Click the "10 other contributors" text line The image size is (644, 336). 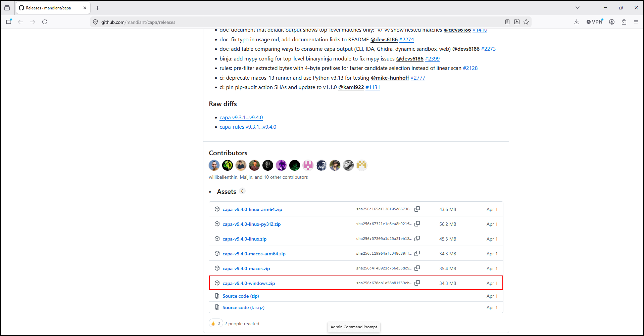click(x=258, y=177)
